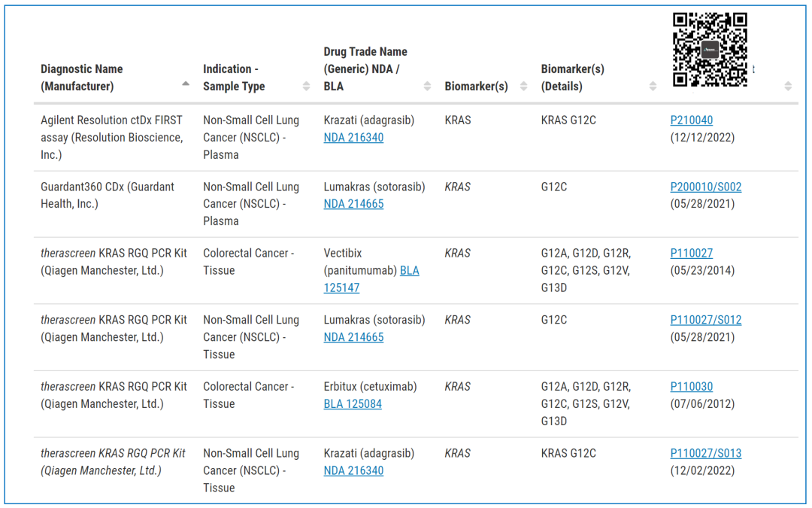The image size is (812, 508).
Task: Click the Diagnostic Name (Manufacturer) header
Action: pyautogui.click(x=81, y=78)
